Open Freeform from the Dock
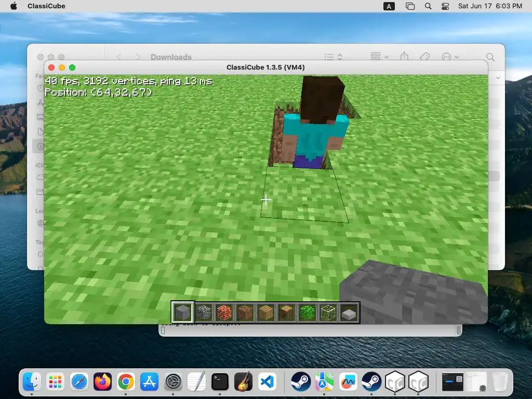 [348, 382]
